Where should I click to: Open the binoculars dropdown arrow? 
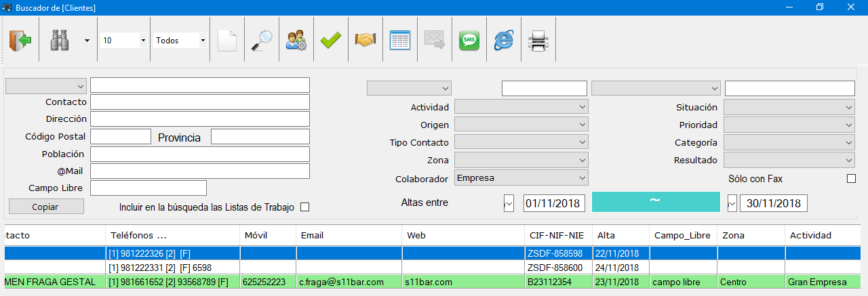87,41
